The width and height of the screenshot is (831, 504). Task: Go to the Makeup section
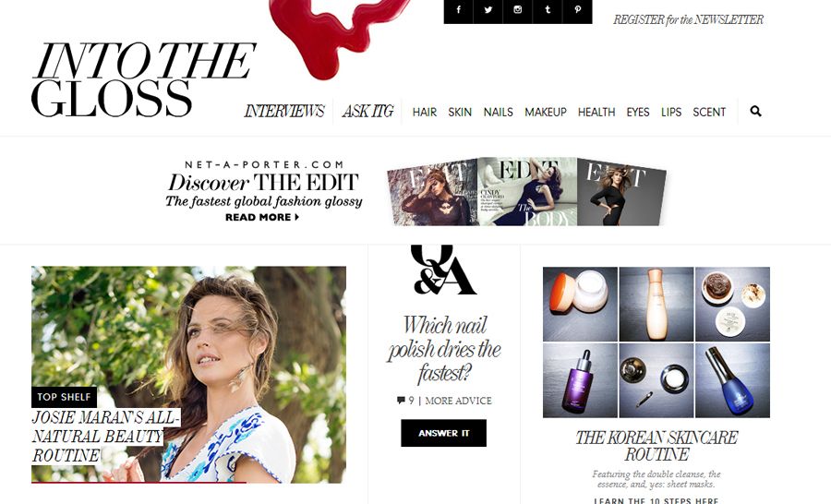[546, 113]
